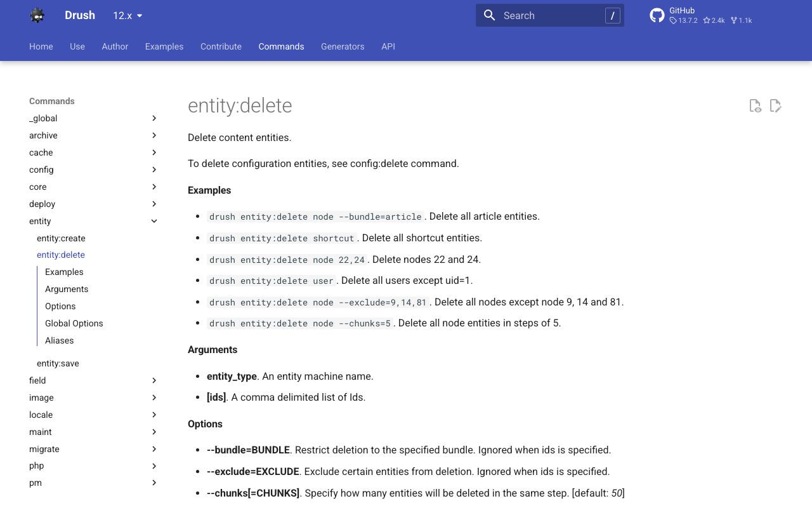The height and width of the screenshot is (508, 812).
Task: Switch to the Generators tab
Action: click(343, 46)
